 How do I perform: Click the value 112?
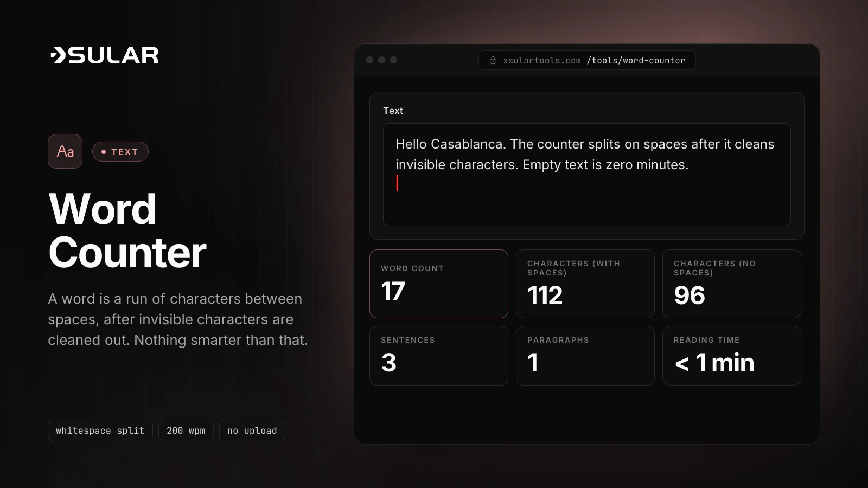(545, 296)
